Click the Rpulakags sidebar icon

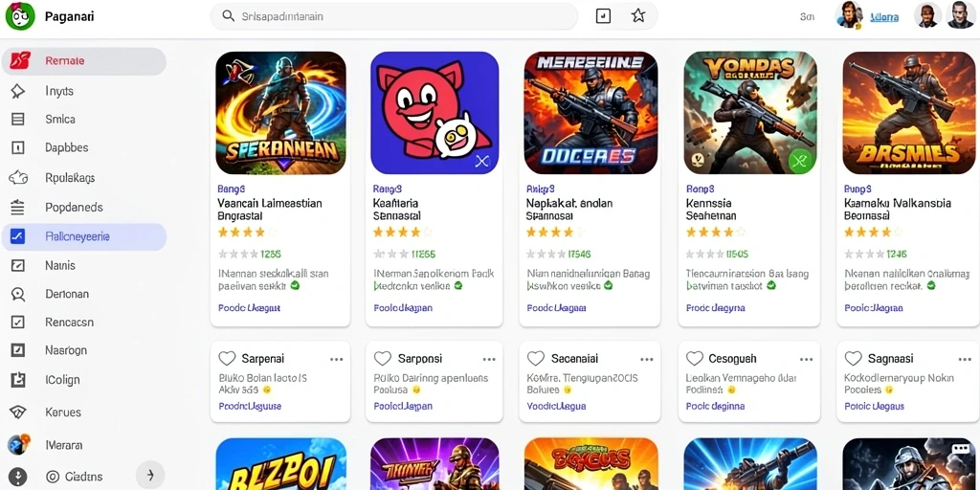(x=18, y=178)
